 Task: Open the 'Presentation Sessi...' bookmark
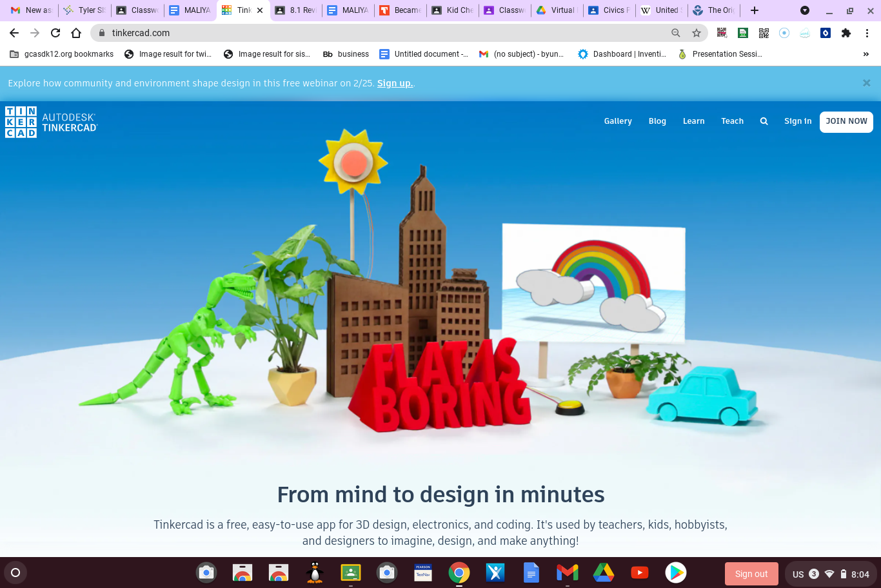click(x=720, y=54)
